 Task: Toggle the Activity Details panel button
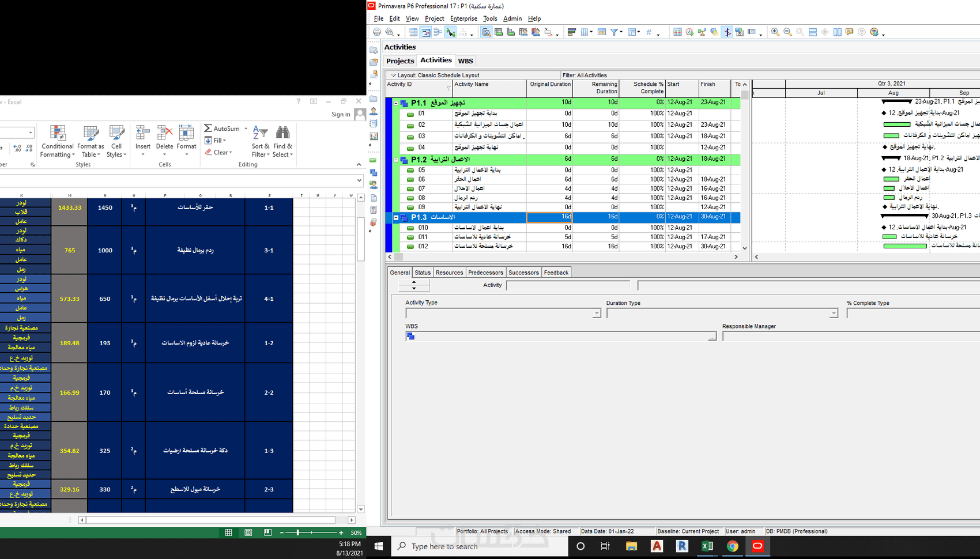pos(486,32)
